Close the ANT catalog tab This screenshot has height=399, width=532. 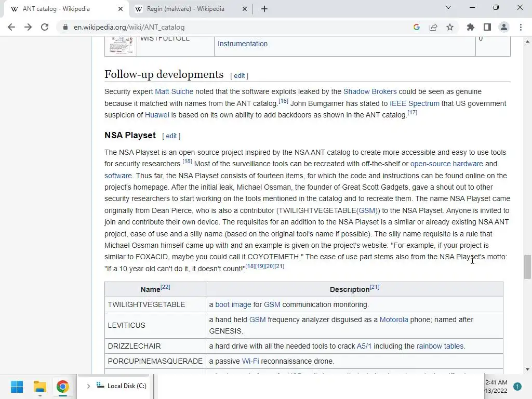pos(121,9)
